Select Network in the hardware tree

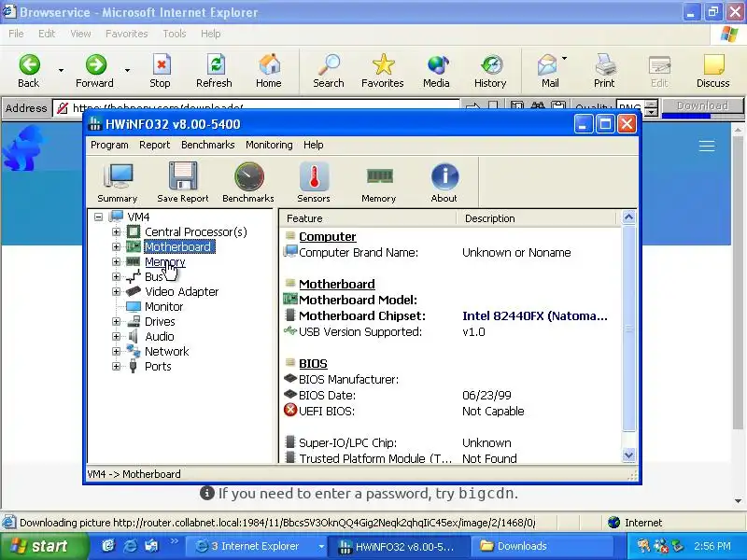tap(167, 352)
